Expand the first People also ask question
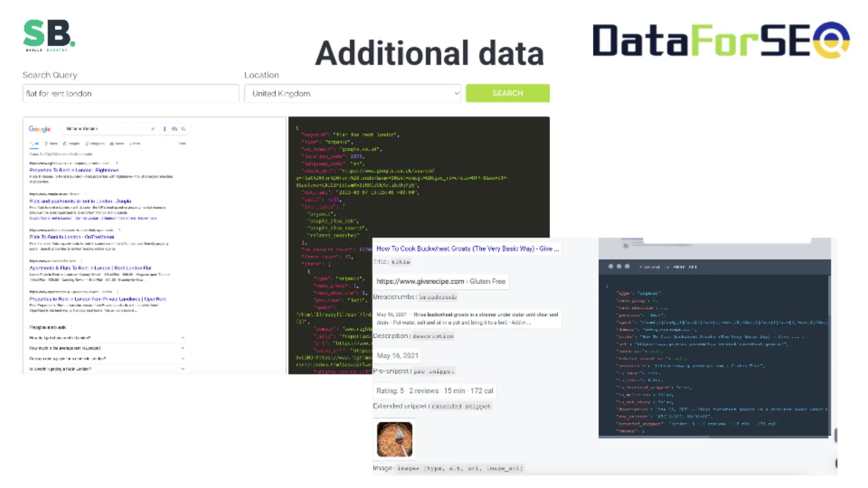This screenshot has width=868, height=488. point(107,338)
